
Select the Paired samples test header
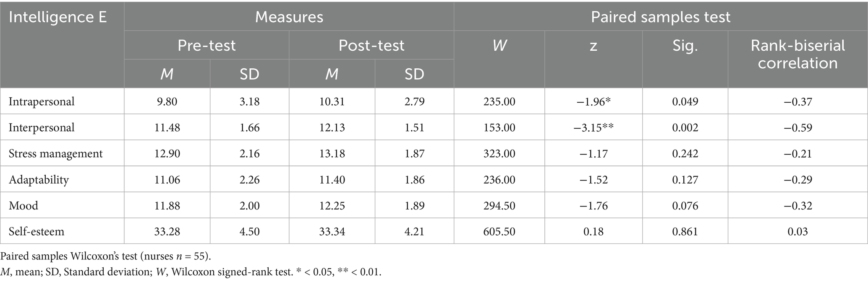[x=660, y=17]
